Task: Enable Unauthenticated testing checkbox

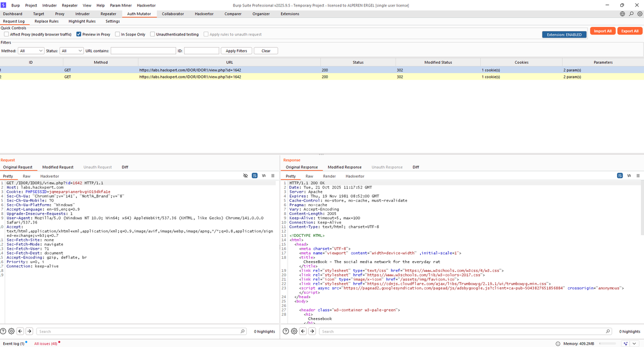Action: [152, 34]
